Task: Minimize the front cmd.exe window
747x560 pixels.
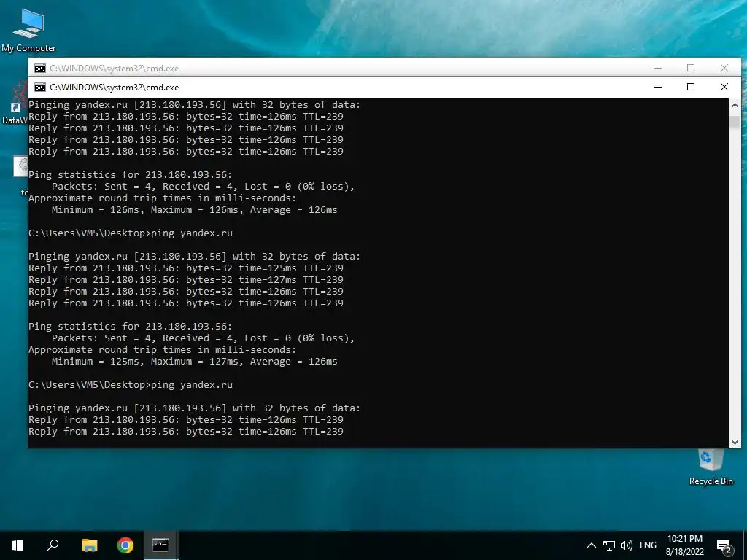Action: tap(658, 87)
